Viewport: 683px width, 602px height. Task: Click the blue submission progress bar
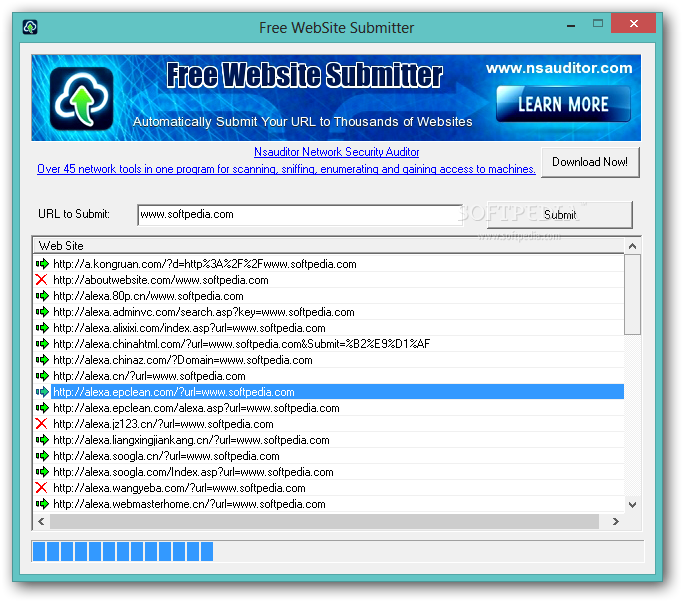337,551
